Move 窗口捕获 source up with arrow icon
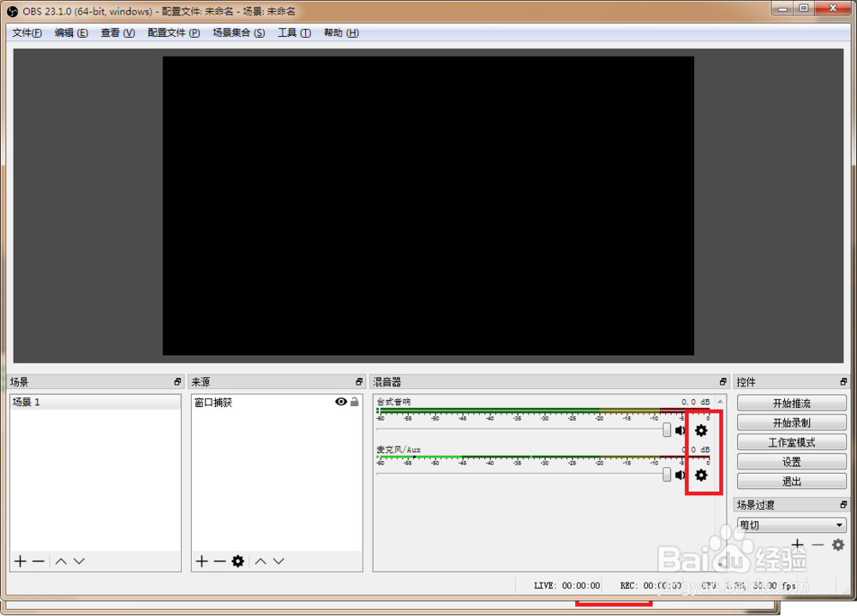Screen dimensions: 857x616 click(260, 561)
